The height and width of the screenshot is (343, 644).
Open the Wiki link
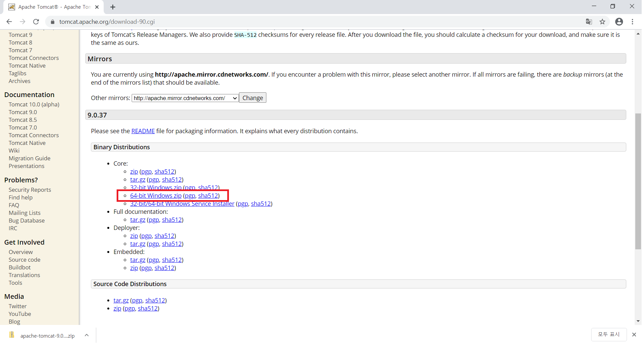14,151
